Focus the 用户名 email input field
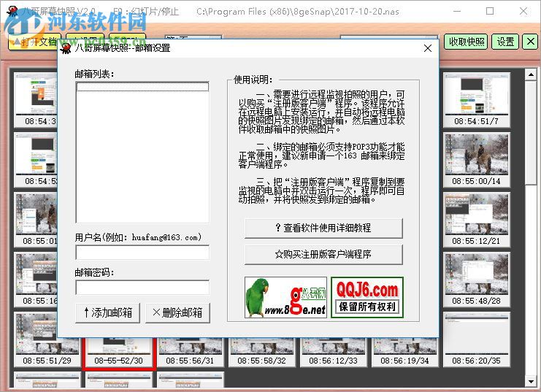 [x=142, y=253]
